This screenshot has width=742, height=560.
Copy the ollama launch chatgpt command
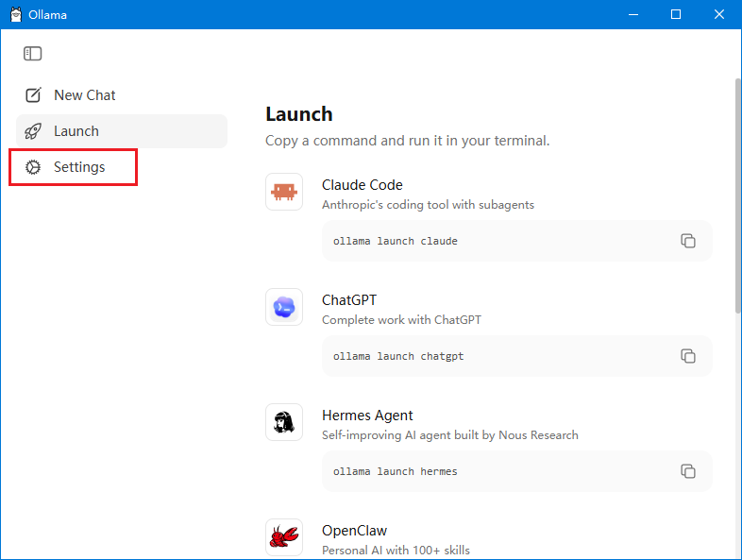(688, 356)
